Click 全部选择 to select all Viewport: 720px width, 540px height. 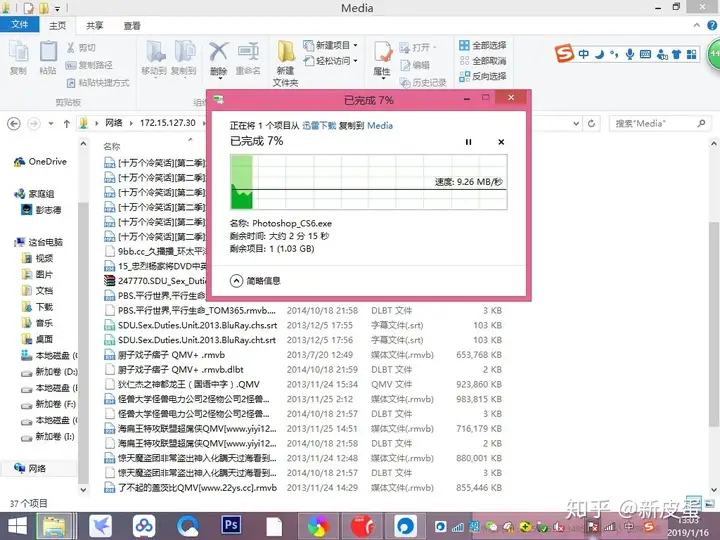483,45
